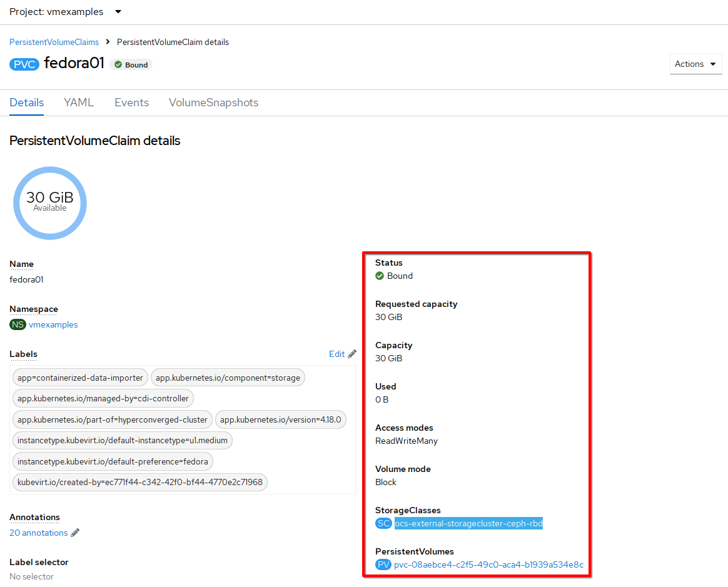Select the kubevirt.io/created-by label
Viewport: 728px width, 587px height.
pos(139,483)
